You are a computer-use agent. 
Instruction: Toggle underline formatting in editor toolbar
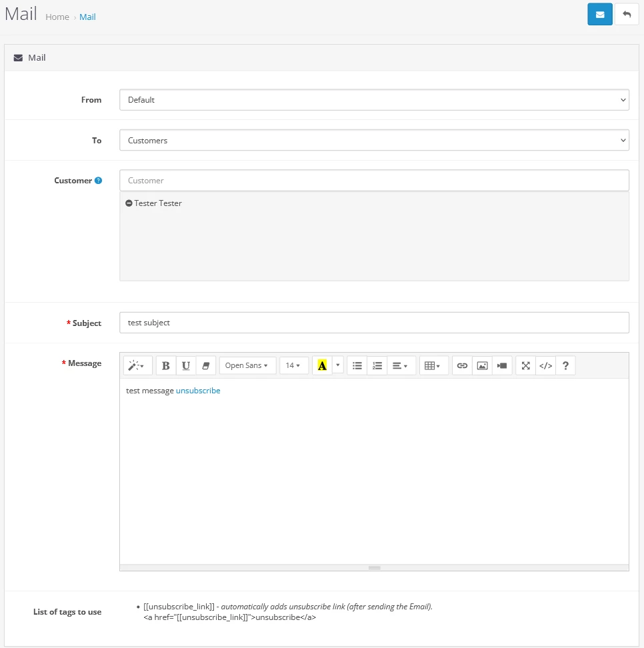(x=186, y=365)
